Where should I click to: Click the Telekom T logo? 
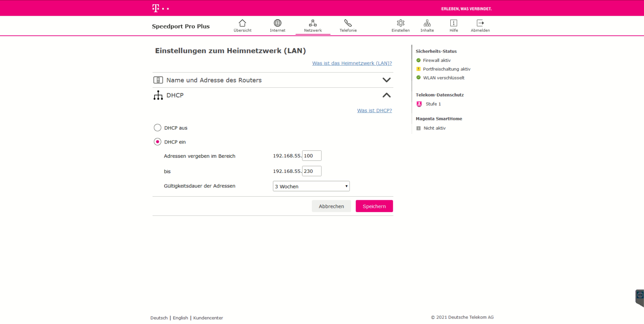click(156, 8)
